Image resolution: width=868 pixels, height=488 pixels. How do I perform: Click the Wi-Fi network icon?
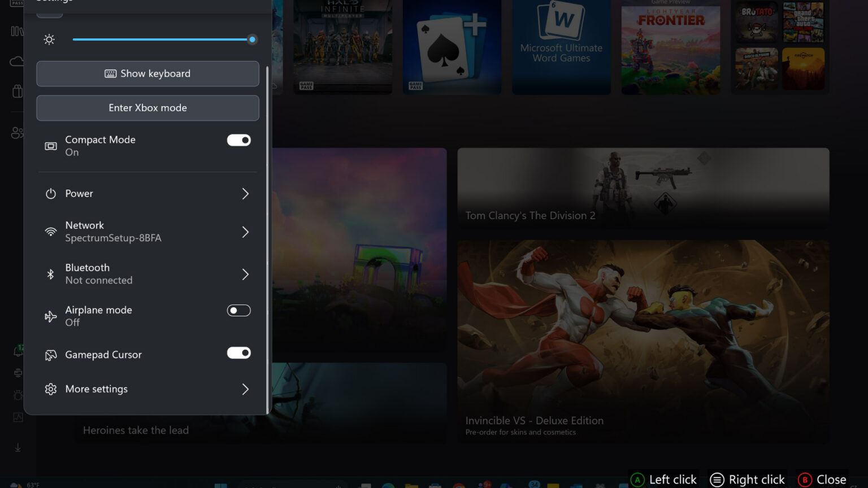(51, 232)
